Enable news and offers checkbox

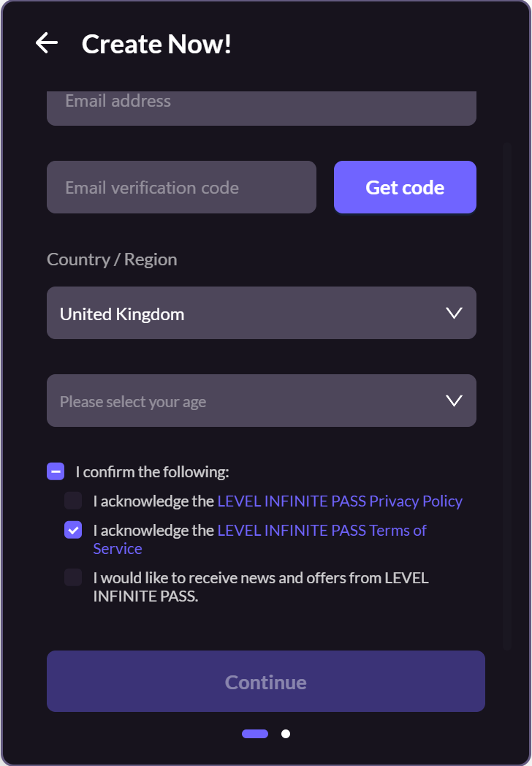point(73,577)
